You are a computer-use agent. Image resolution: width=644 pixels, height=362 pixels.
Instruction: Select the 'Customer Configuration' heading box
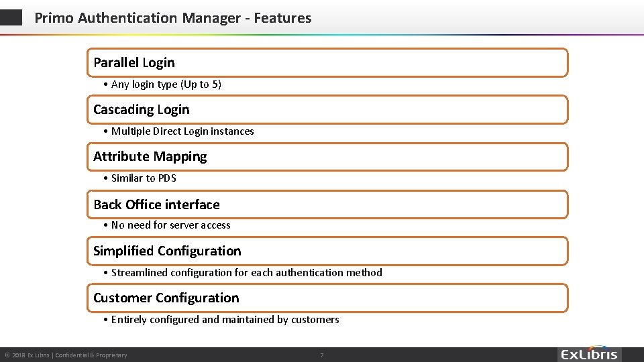coord(327,298)
